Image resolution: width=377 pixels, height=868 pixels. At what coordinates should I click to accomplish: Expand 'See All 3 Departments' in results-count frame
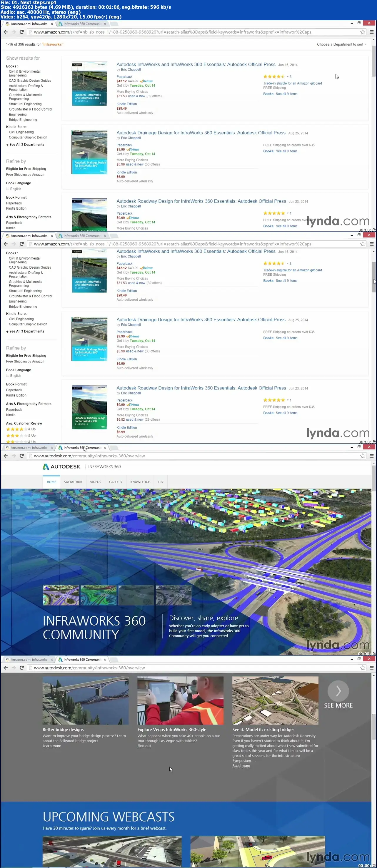pyautogui.click(x=25, y=145)
